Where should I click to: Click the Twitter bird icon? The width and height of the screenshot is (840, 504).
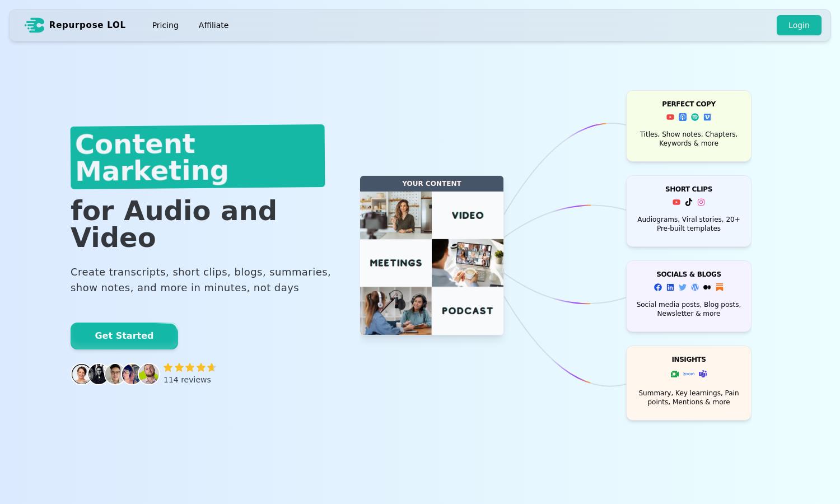(683, 287)
